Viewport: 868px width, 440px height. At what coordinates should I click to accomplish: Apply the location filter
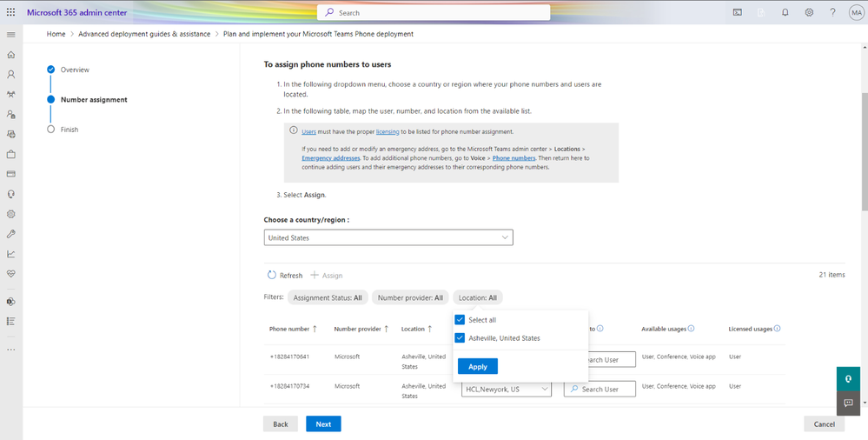coord(478,366)
